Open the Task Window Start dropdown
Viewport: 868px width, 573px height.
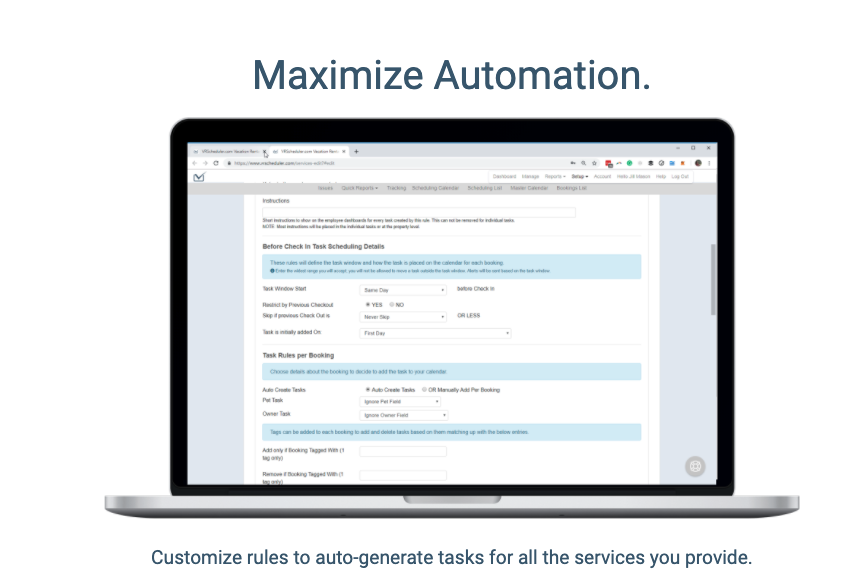[x=403, y=290]
